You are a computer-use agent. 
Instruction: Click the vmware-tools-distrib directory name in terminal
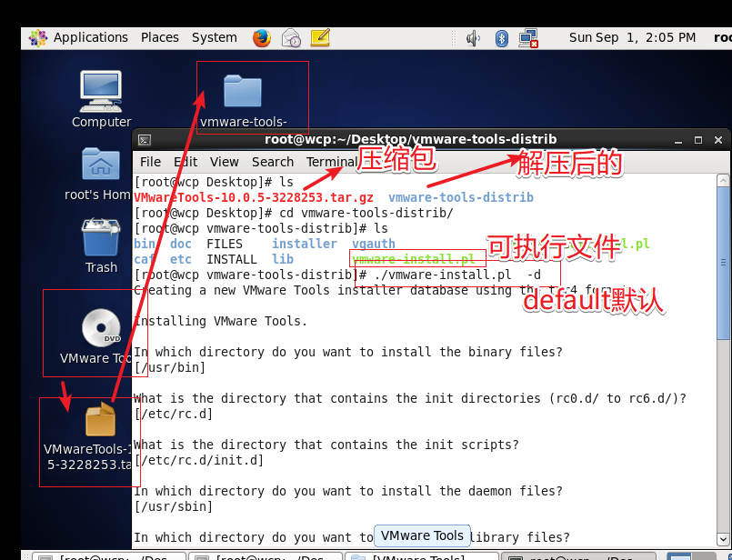click(x=461, y=197)
